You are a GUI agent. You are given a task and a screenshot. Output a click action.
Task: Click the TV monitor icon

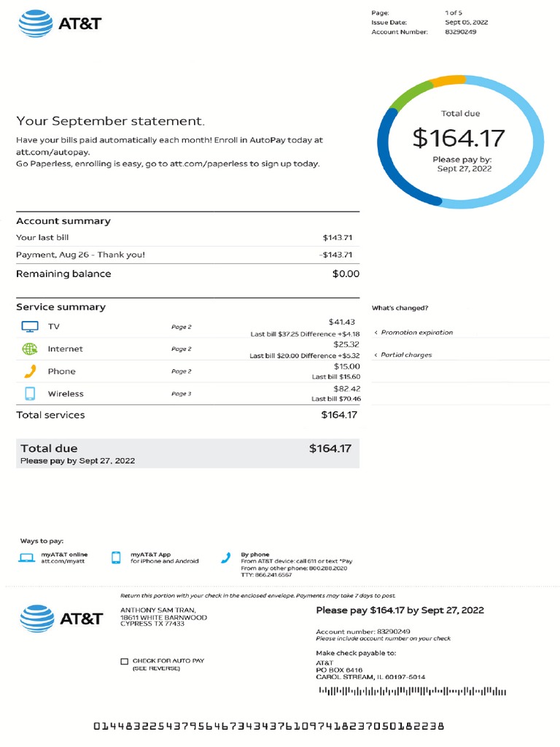(29, 327)
